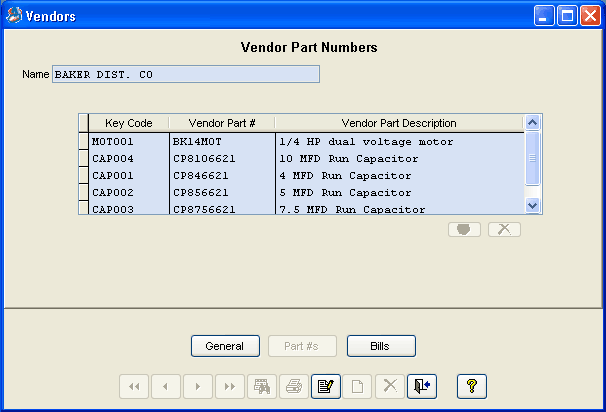Click the CAP004 key code cell
This screenshot has height=412, width=606.
tap(129, 158)
